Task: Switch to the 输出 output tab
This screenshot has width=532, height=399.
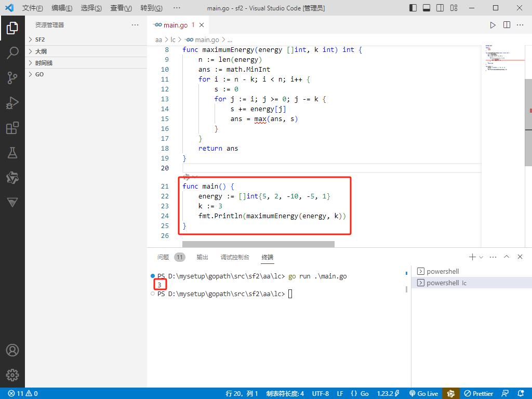Action: click(202, 257)
